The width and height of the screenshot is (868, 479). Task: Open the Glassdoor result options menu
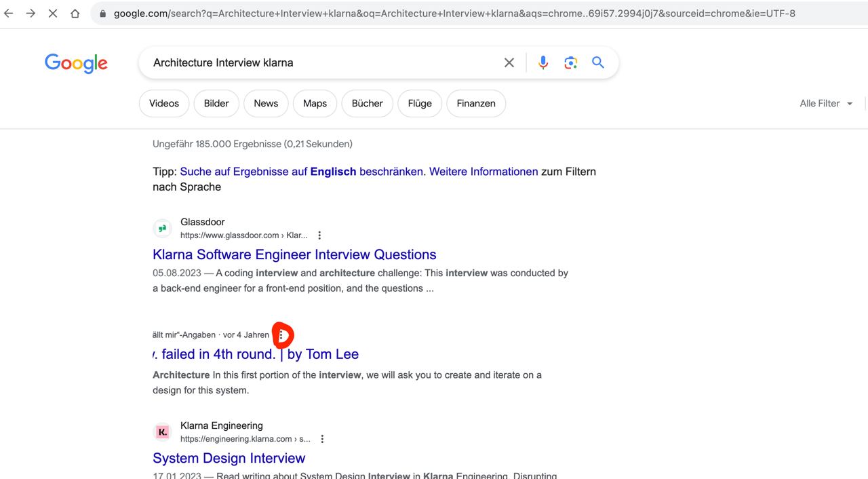pyautogui.click(x=319, y=235)
